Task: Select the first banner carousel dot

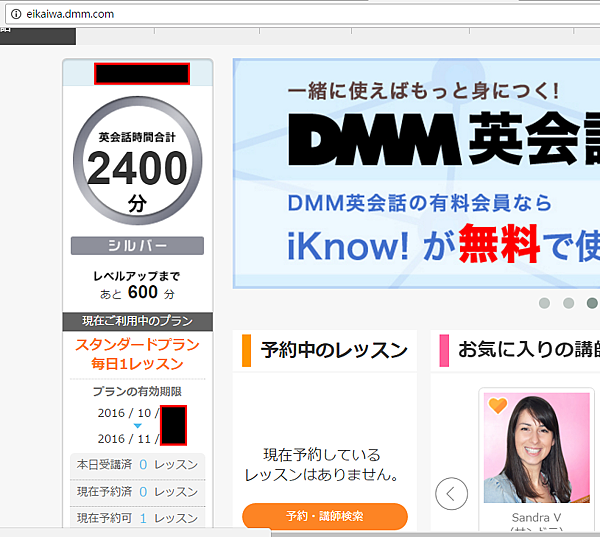Action: [544, 303]
